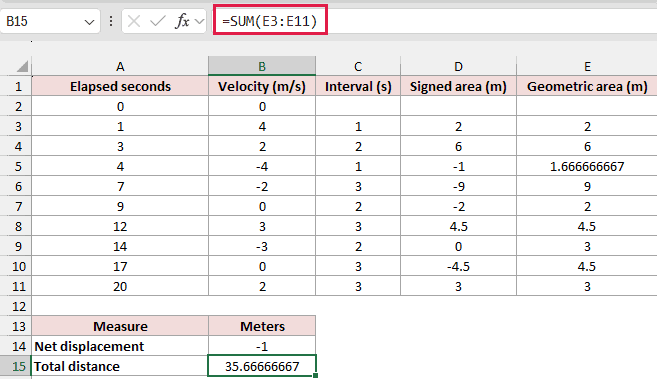Screen dimensions: 657x379
Task: Select cell with value 1.666666667
Action: pyautogui.click(x=587, y=166)
